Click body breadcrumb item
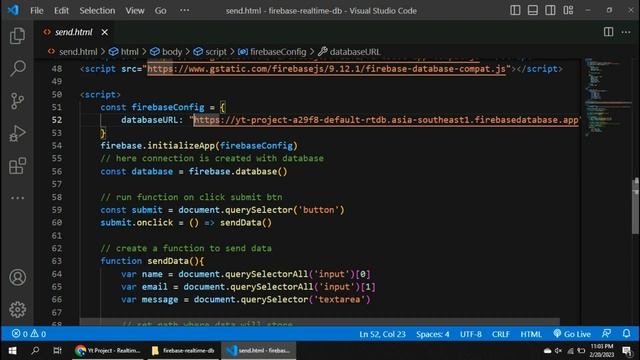This screenshot has height=360, width=640. coord(172,52)
